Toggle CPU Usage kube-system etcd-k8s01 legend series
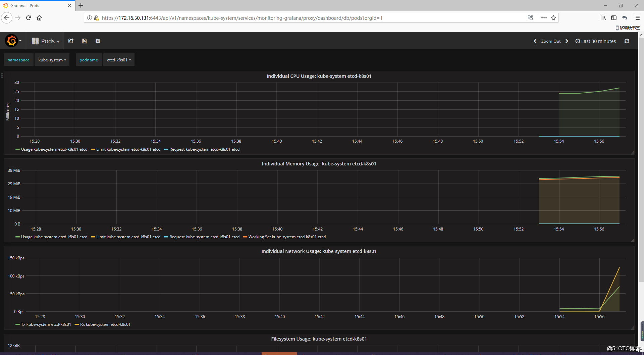Viewport: 644px width, 355px height. 54,149
